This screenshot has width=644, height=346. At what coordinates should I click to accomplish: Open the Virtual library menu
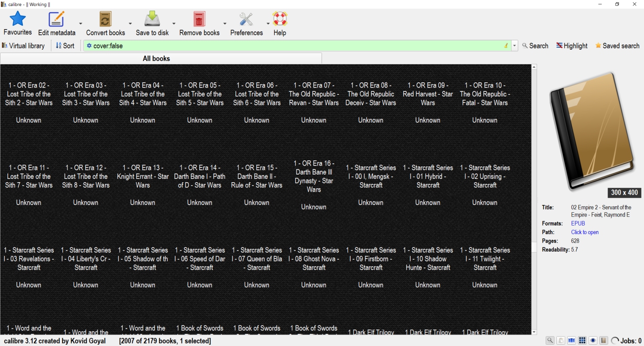(x=23, y=45)
